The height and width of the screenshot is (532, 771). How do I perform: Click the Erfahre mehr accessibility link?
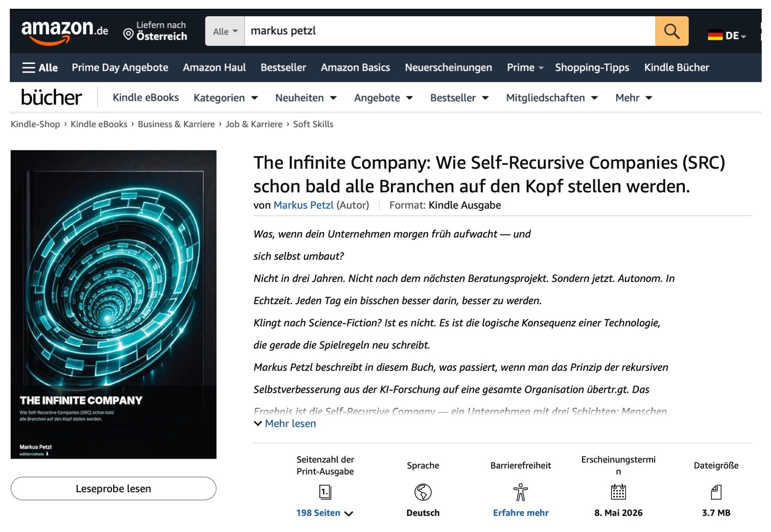pos(520,513)
